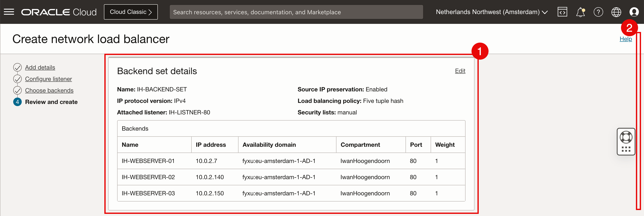The image size is (644, 216).
Task: Select step 4 Review and create
Action: (51, 102)
